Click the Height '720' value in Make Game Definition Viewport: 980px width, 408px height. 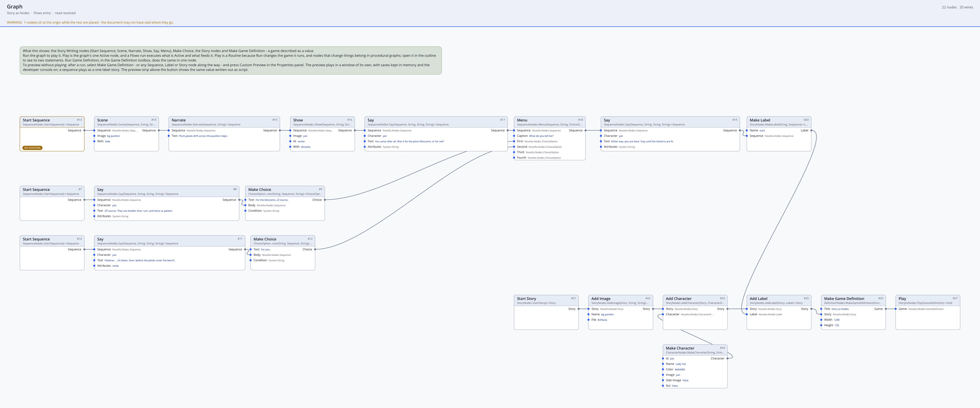pyautogui.click(x=837, y=325)
